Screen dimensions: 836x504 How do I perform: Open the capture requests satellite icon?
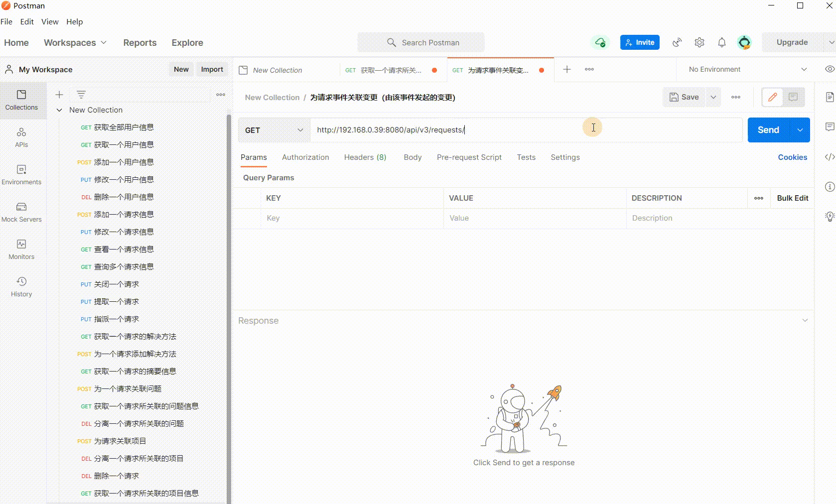point(677,42)
